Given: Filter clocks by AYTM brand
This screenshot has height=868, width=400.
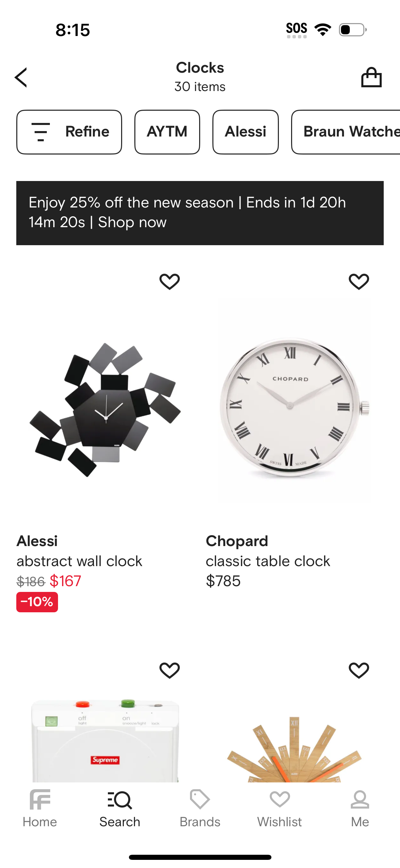Looking at the screenshot, I should (x=167, y=132).
